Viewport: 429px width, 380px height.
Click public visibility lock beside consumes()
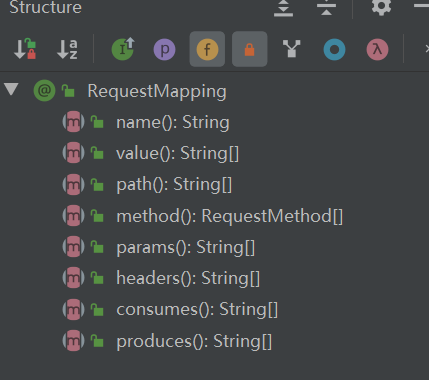pos(97,309)
